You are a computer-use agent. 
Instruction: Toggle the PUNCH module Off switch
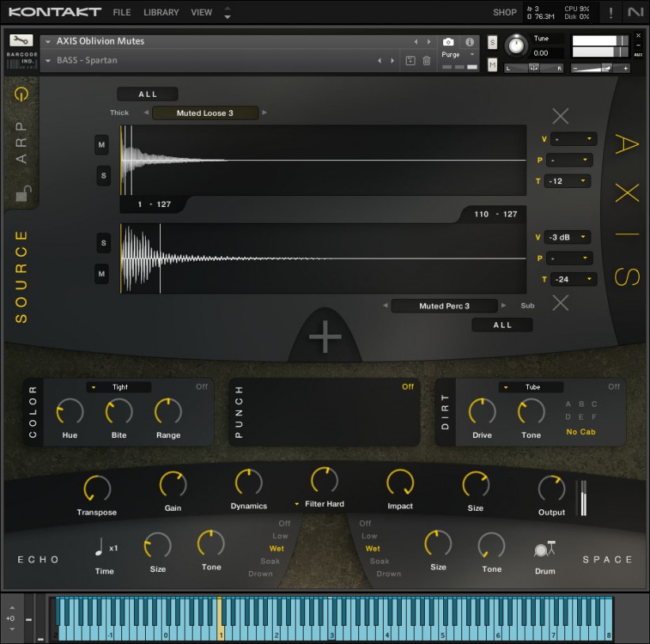(408, 386)
